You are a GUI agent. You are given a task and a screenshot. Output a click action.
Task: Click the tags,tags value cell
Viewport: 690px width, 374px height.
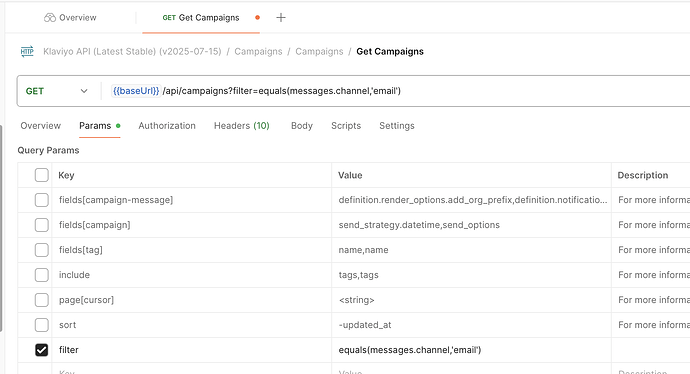pyautogui.click(x=471, y=275)
